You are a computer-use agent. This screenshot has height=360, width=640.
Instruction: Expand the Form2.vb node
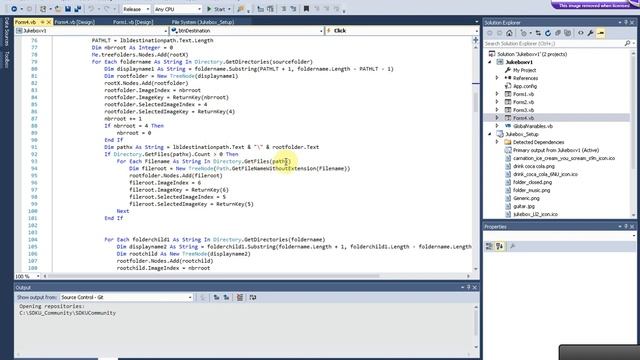point(497,102)
